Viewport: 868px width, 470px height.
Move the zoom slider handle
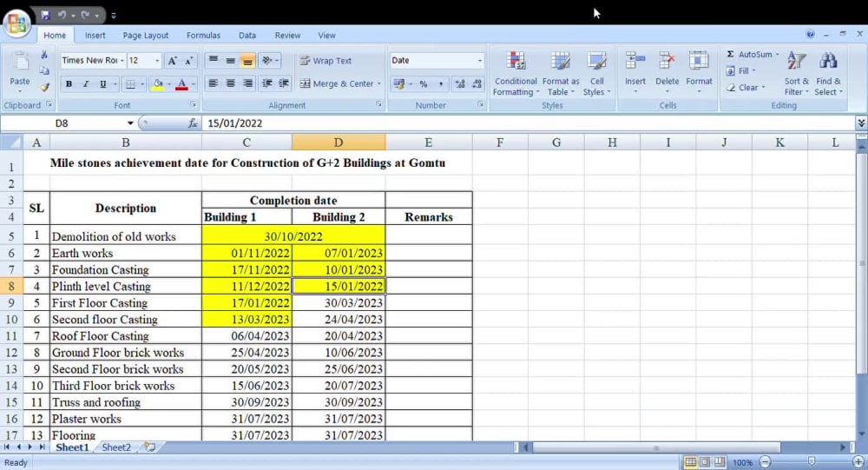click(x=811, y=461)
